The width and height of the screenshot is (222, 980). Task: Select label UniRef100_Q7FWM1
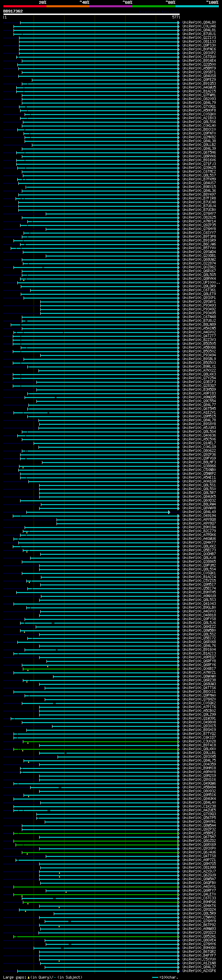199,95
